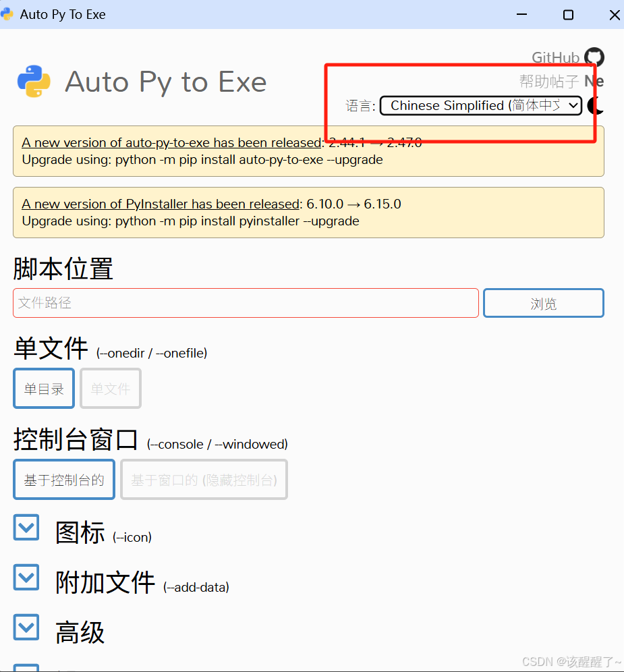
Task: Focus the 文件路径 script path field
Action: tap(246, 303)
